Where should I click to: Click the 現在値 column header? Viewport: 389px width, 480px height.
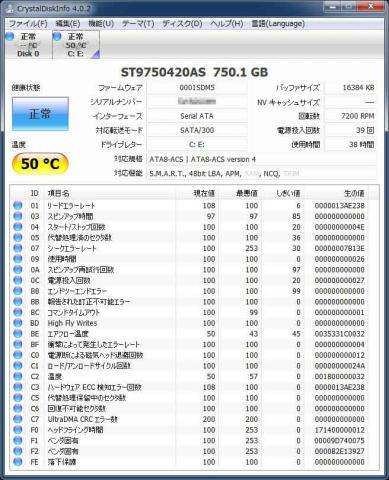197,193
